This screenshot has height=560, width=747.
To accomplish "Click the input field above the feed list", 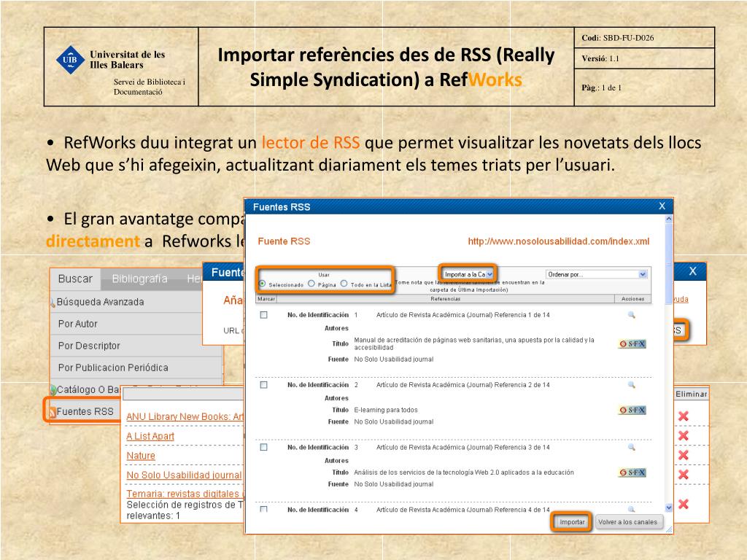I will (x=183, y=394).
